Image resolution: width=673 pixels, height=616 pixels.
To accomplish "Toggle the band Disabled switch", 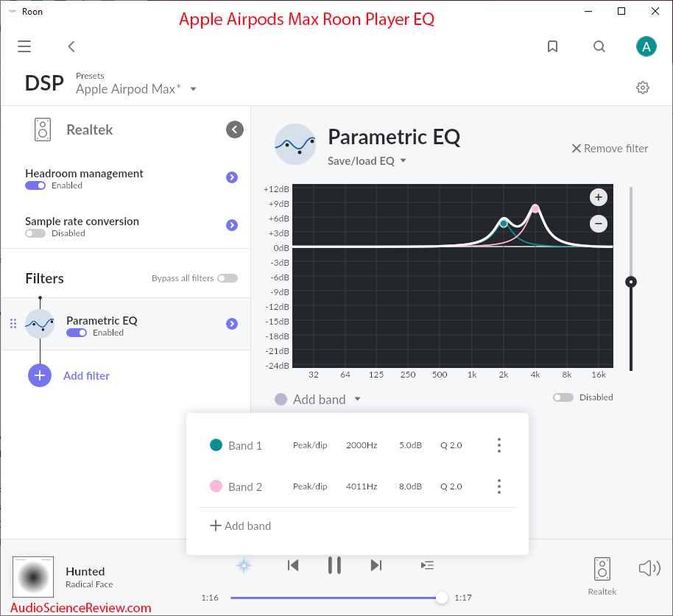I will (563, 397).
